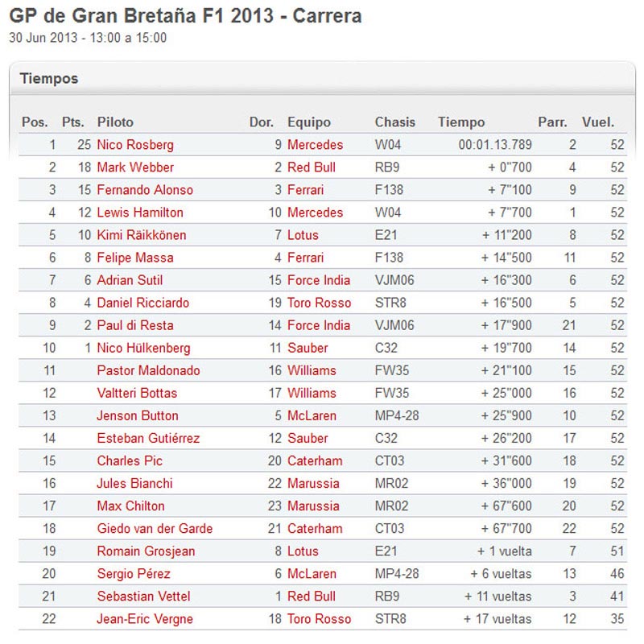Image resolution: width=644 pixels, height=644 pixels.
Task: Select Lewis Hamilton link
Action: 139,213
